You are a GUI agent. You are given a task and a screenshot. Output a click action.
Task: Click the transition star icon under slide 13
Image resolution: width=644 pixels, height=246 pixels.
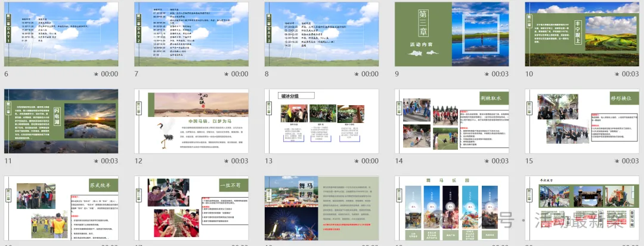tap(357, 161)
